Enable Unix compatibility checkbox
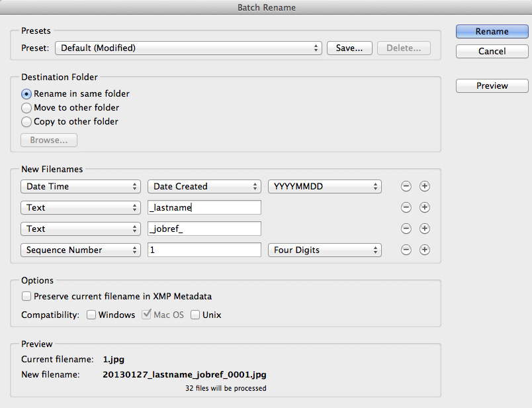This screenshot has width=532, height=408. coord(195,315)
